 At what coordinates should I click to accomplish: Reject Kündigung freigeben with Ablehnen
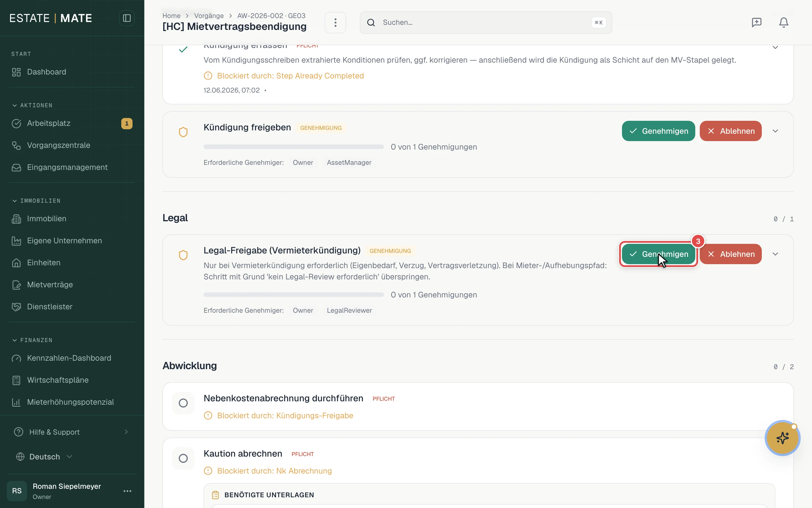point(731,131)
